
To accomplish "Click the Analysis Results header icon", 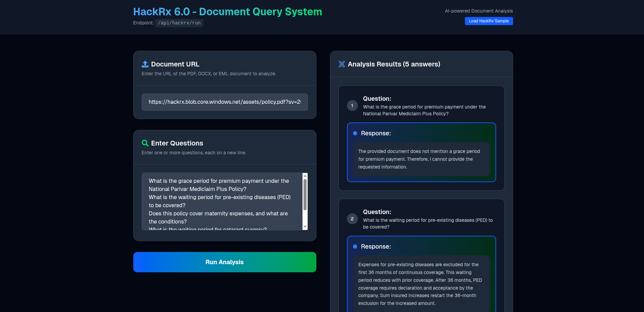I will coord(342,64).
